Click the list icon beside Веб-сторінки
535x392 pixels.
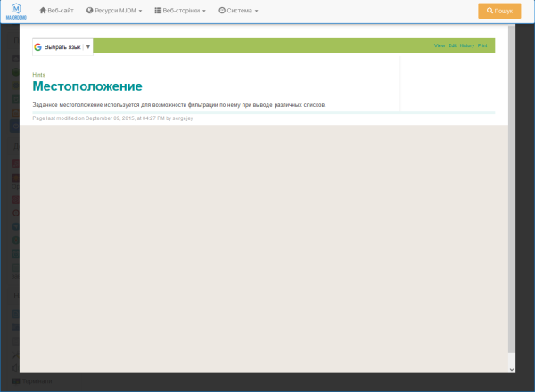click(x=158, y=11)
